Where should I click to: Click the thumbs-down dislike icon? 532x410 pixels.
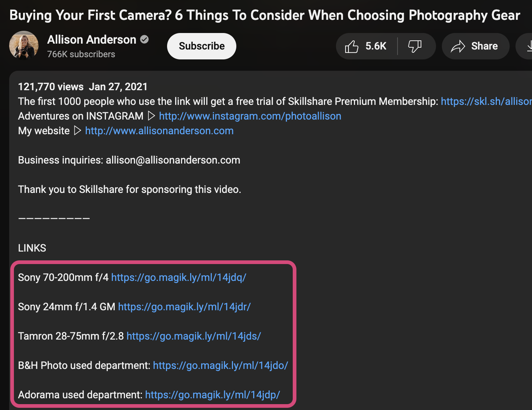tap(415, 47)
